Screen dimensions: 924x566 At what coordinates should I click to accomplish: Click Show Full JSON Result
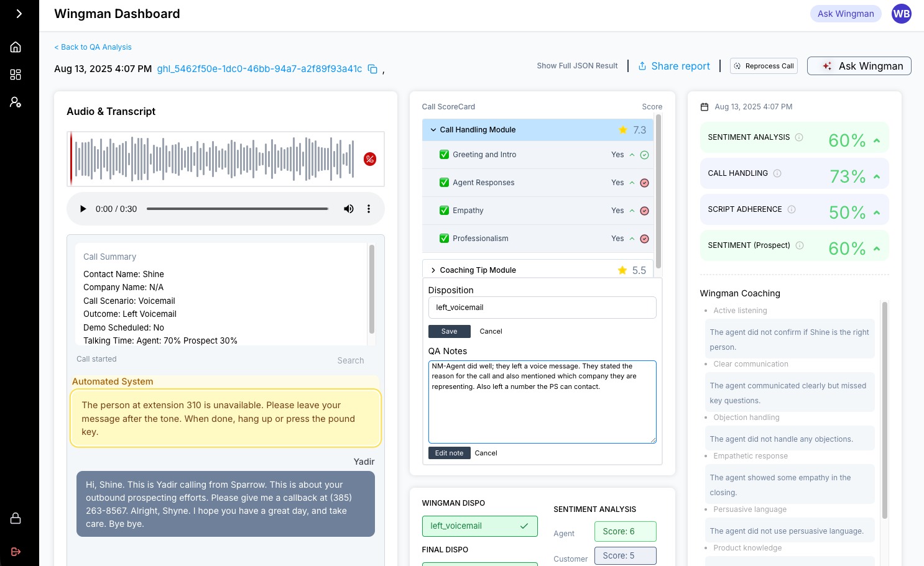tap(577, 66)
